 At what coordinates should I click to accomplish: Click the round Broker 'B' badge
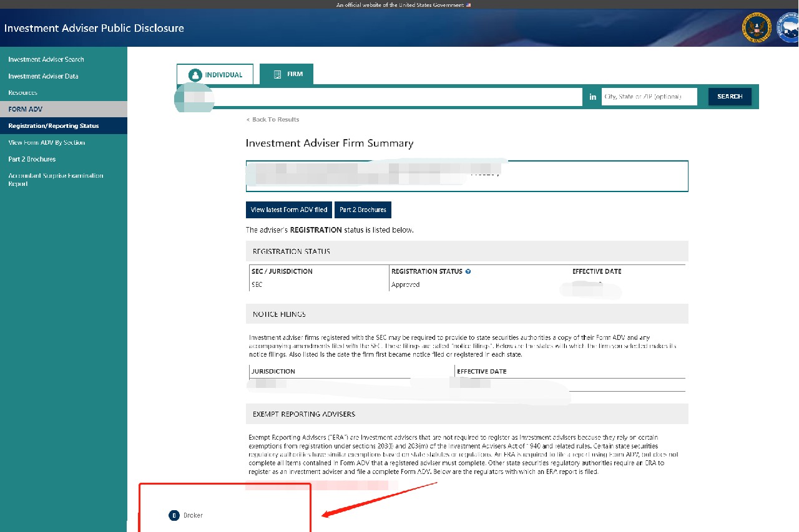point(174,515)
